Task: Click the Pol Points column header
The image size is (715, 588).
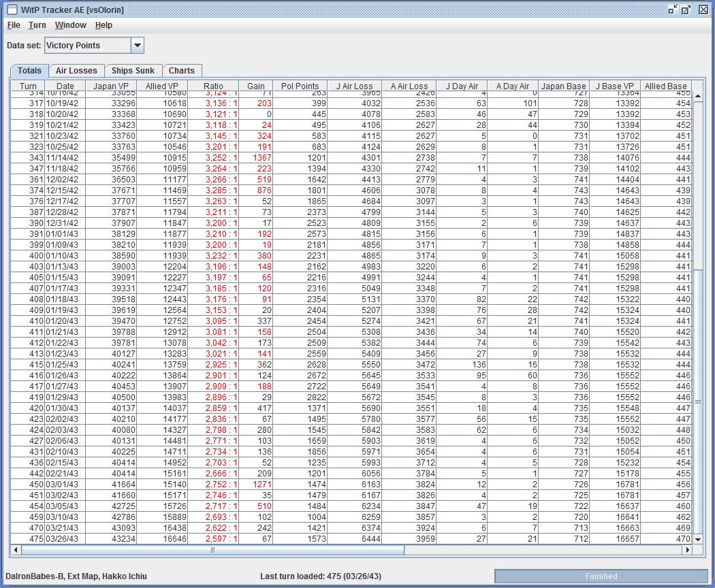Action: (300, 86)
